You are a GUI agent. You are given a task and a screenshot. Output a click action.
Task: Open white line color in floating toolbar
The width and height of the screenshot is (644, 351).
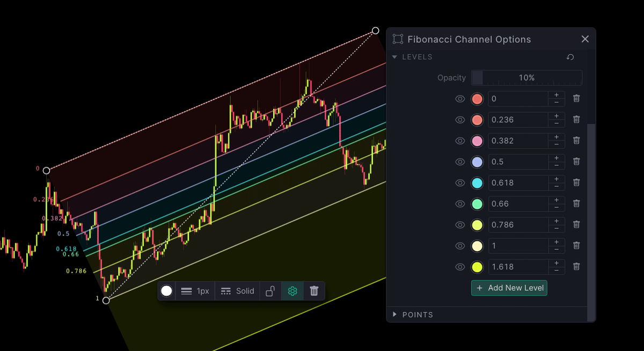click(167, 291)
